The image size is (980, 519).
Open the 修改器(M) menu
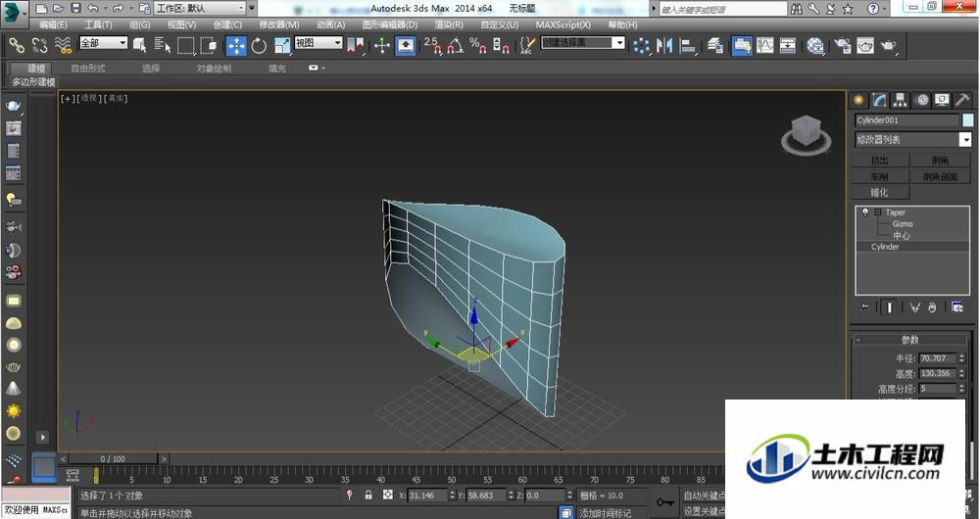pyautogui.click(x=278, y=24)
